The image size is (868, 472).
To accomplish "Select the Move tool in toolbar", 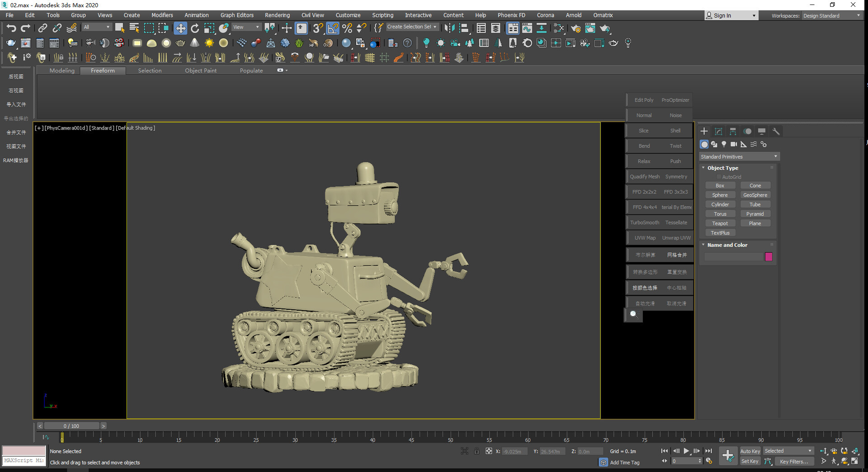I will [180, 28].
